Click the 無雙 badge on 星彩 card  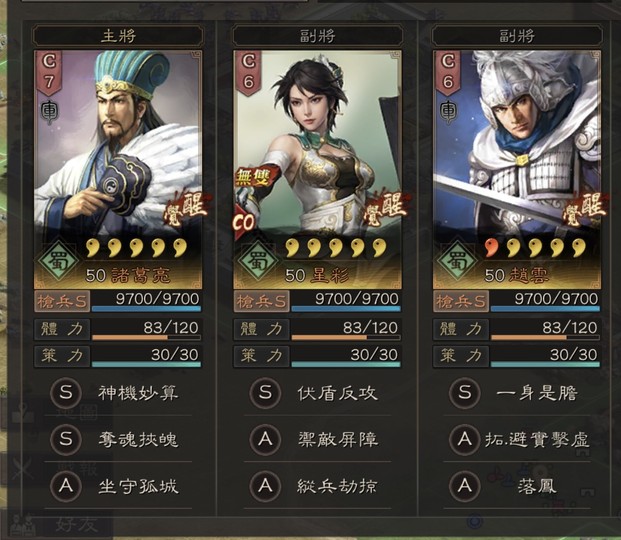pyautogui.click(x=254, y=176)
